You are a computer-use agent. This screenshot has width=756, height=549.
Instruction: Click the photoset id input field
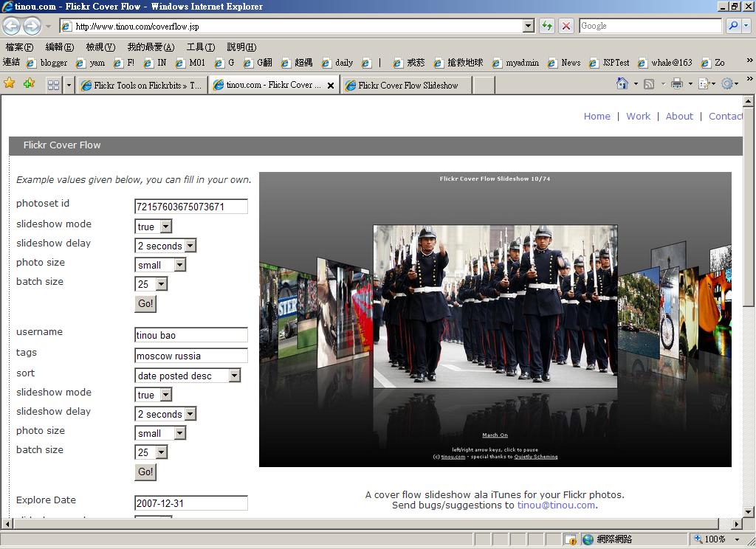pos(191,207)
